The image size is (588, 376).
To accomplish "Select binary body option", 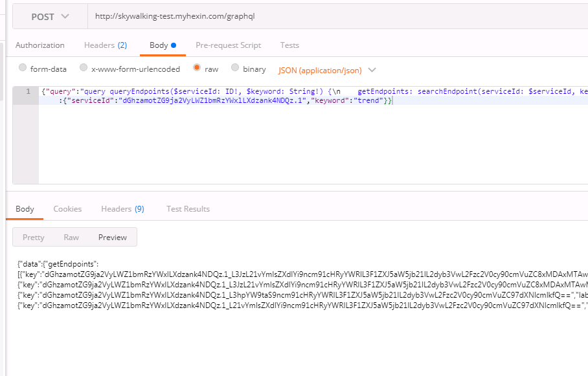I will 235,67.
